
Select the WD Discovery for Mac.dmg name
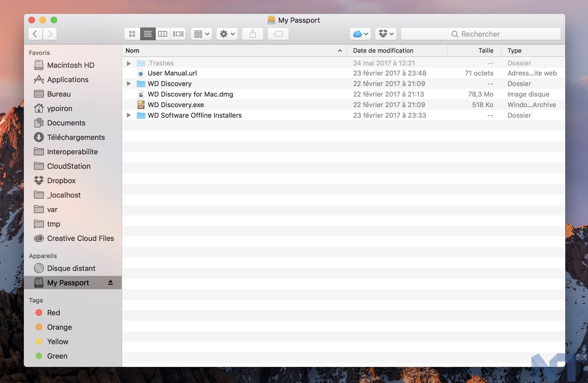pyautogui.click(x=190, y=94)
